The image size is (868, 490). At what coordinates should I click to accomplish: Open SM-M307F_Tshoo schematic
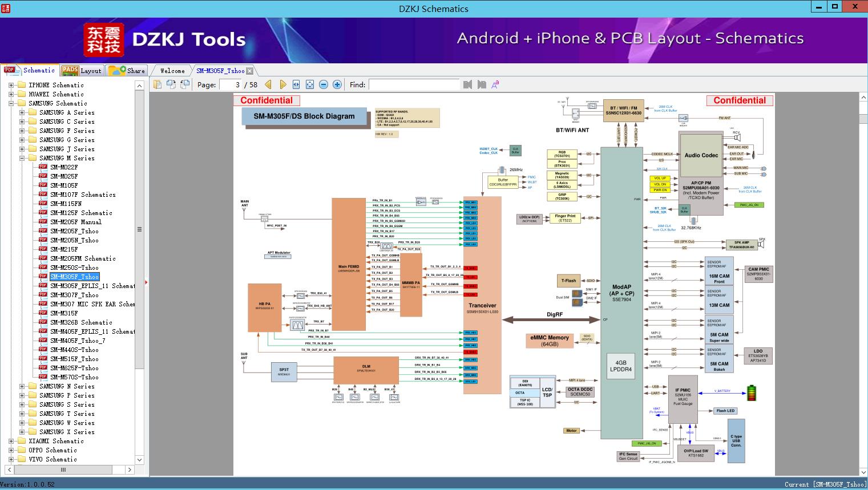click(74, 295)
